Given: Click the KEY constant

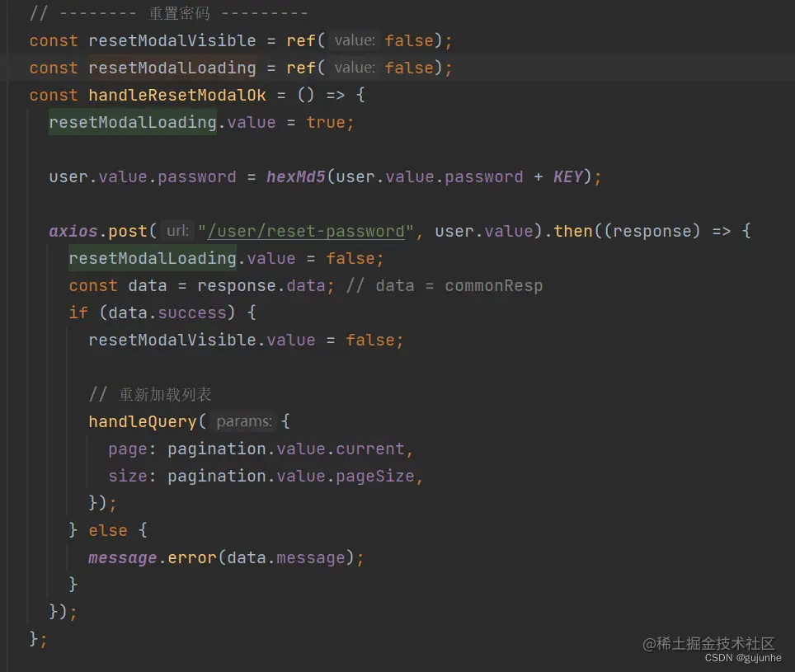Looking at the screenshot, I should 568,177.
